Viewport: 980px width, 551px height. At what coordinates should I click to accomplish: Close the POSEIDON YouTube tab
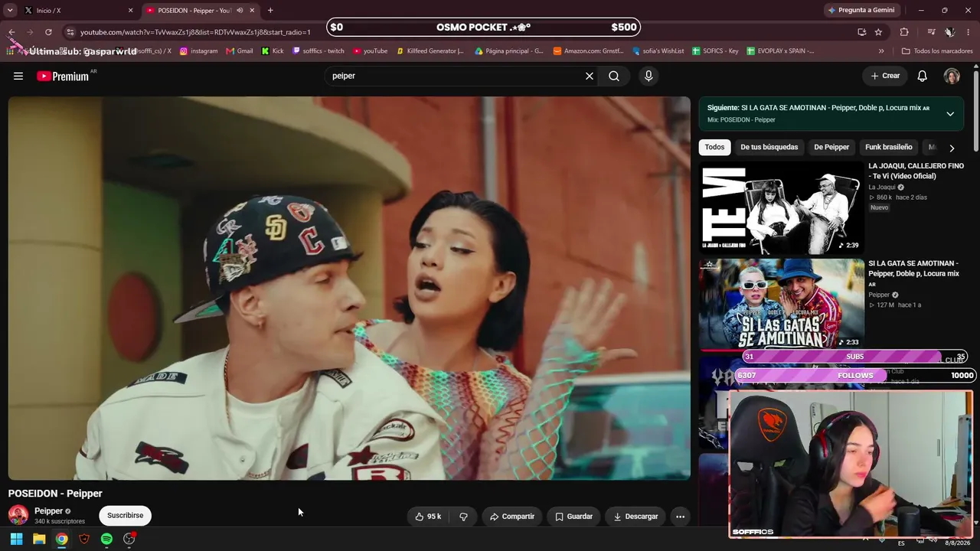[x=252, y=11]
